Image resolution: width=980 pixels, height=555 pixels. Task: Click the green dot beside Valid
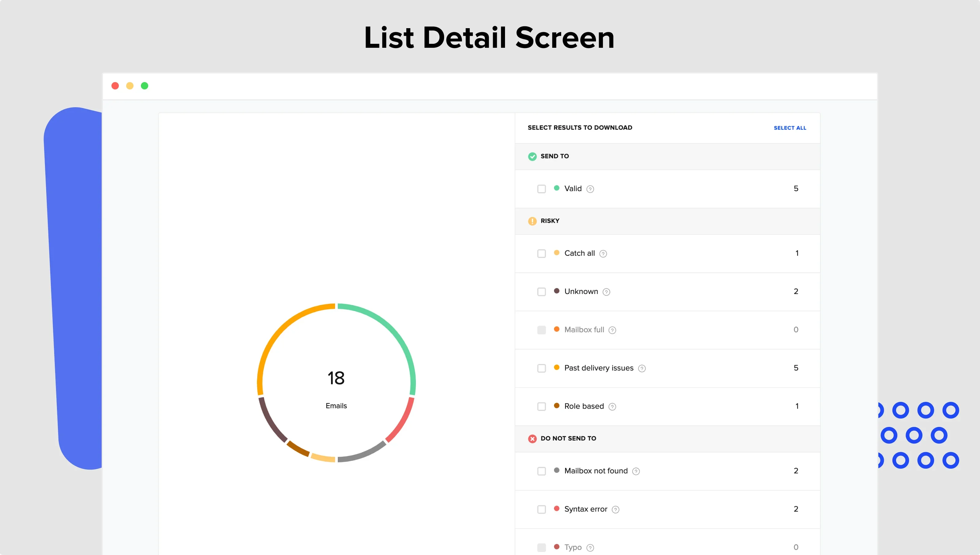coord(557,188)
